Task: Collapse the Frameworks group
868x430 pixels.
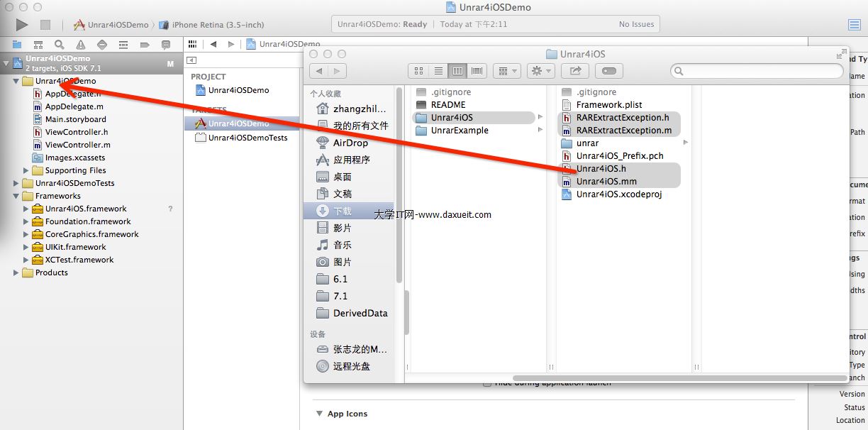Action: (16, 196)
